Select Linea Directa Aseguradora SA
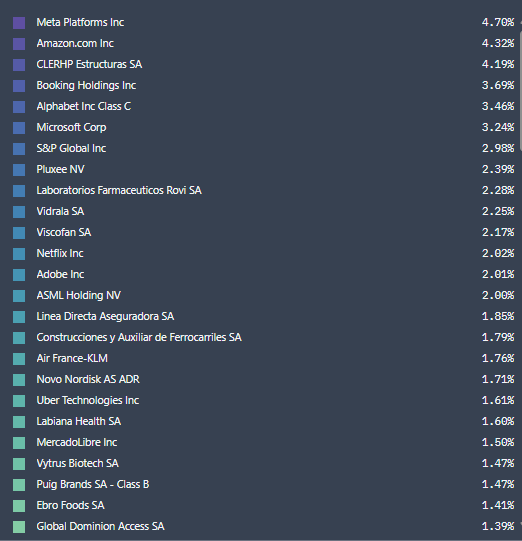The width and height of the screenshot is (522, 541). point(105,316)
